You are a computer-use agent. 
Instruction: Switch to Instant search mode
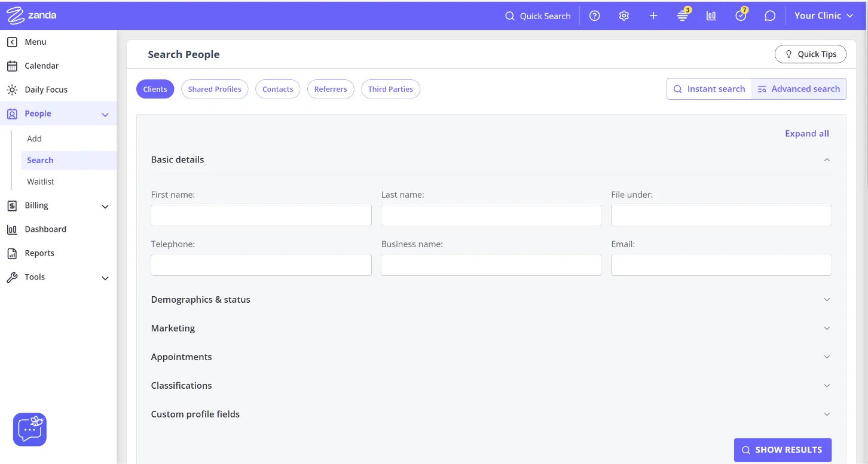[710, 89]
